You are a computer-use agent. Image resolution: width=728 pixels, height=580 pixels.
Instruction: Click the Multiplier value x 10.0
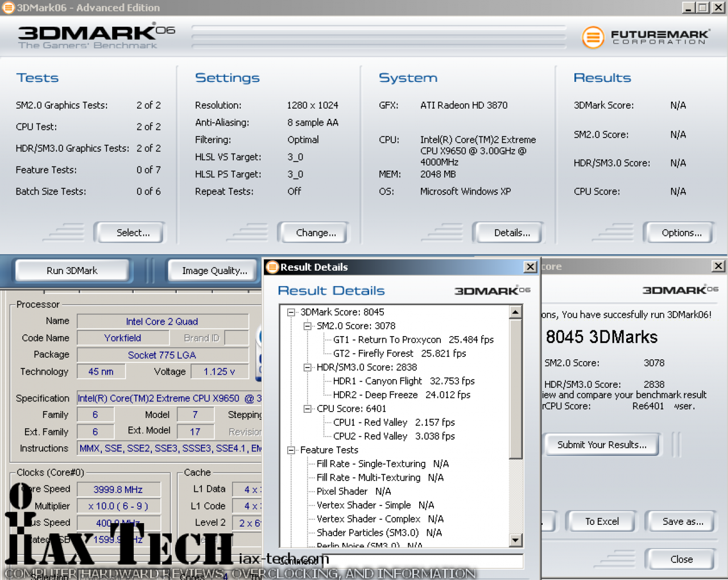118,506
